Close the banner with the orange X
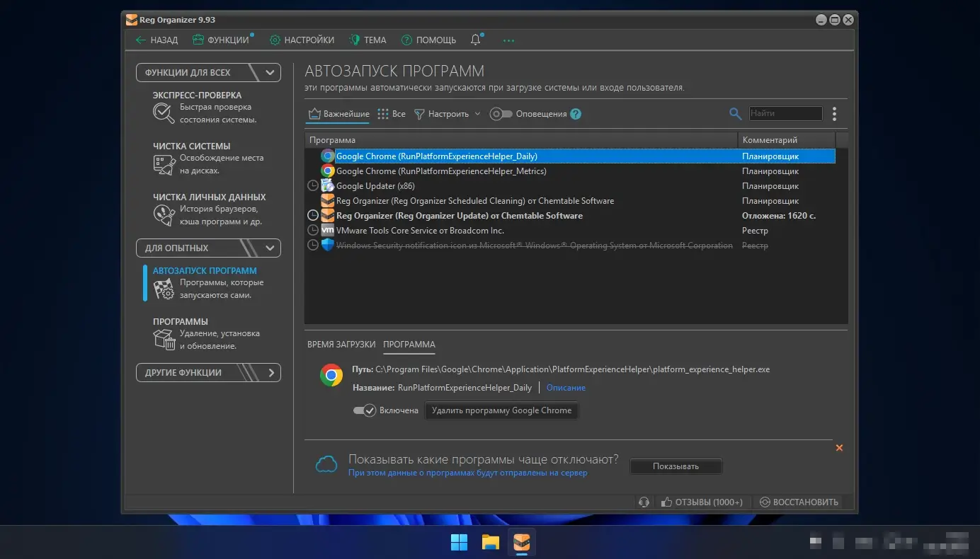 click(x=839, y=448)
